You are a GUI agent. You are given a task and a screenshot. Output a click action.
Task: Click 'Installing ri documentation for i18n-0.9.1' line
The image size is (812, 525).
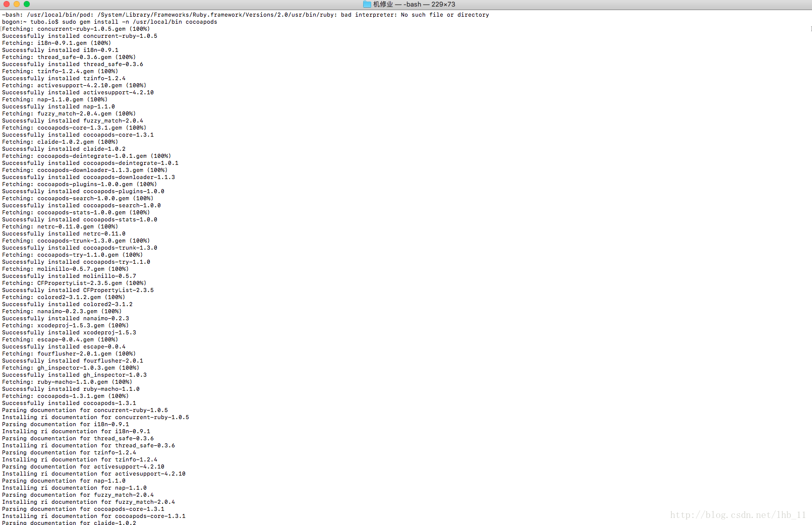pos(76,431)
